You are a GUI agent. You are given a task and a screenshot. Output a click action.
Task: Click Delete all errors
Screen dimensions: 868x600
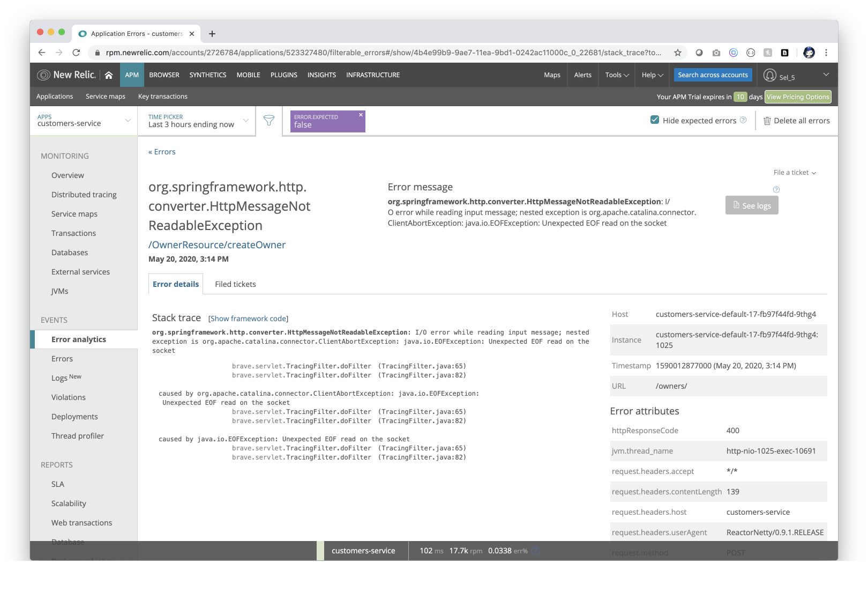coord(797,121)
